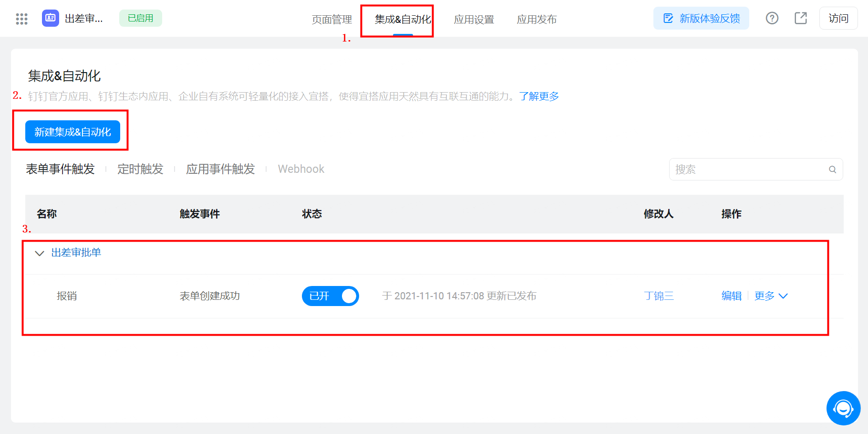
Task: Collapse the 出差审批单 group chevron
Action: click(x=40, y=253)
